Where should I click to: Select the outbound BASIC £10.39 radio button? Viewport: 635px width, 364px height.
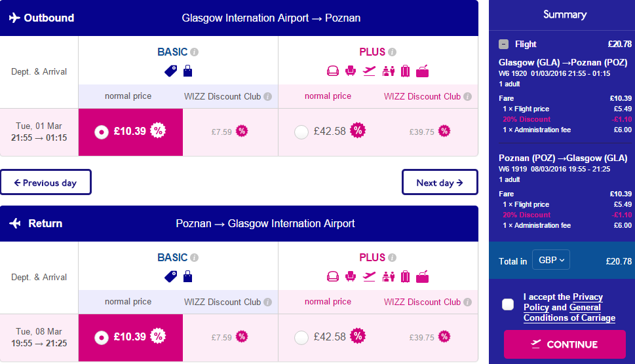coord(102,132)
